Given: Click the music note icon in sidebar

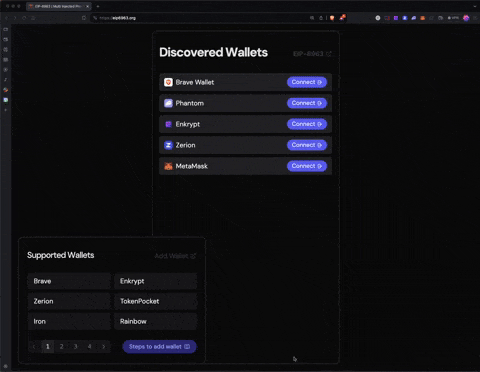Looking at the screenshot, I should pos(6,80).
